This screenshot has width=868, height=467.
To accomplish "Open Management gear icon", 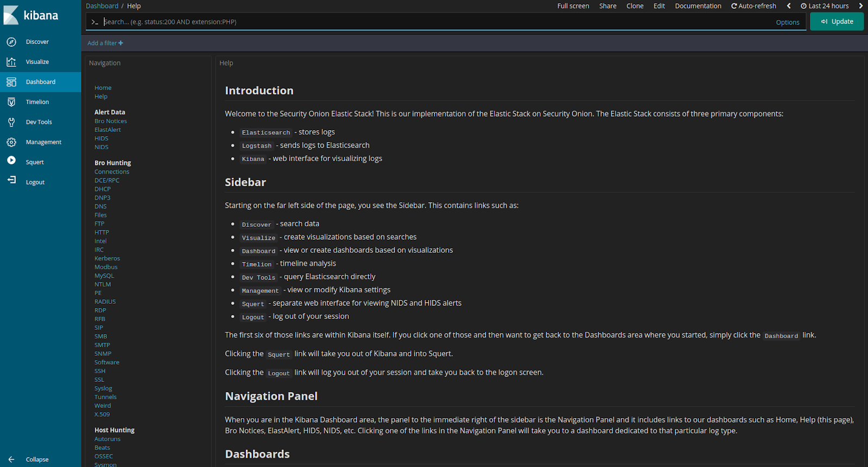I will (11, 142).
